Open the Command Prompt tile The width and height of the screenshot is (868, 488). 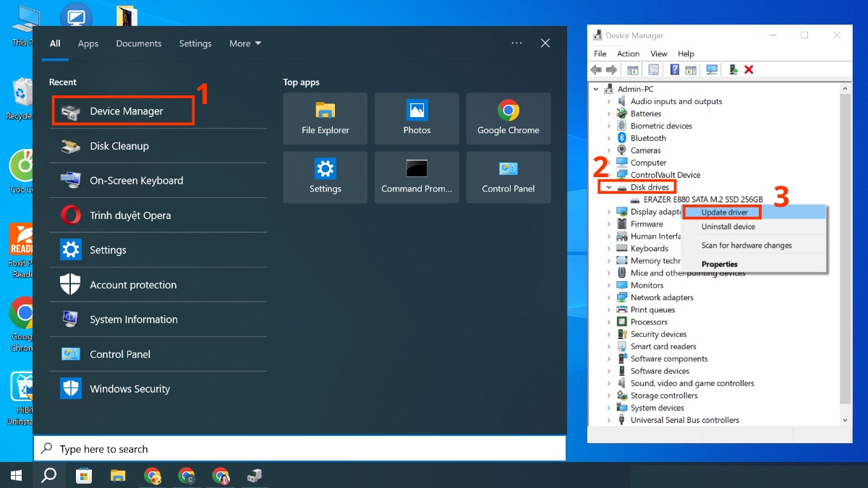pyautogui.click(x=417, y=177)
